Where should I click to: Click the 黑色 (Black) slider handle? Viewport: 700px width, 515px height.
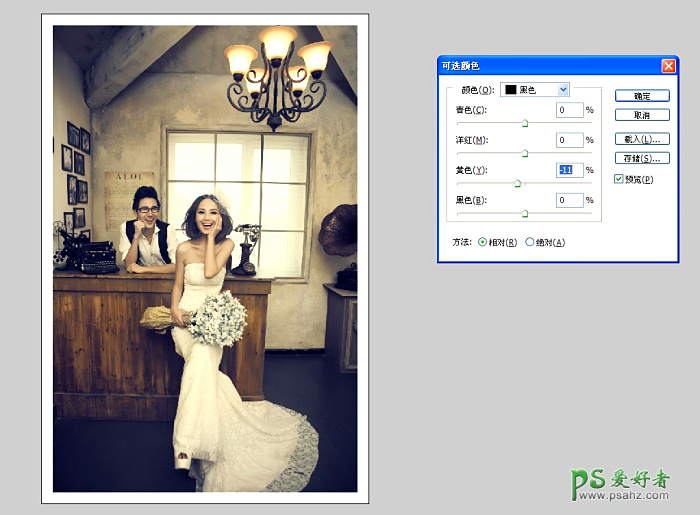point(525,213)
